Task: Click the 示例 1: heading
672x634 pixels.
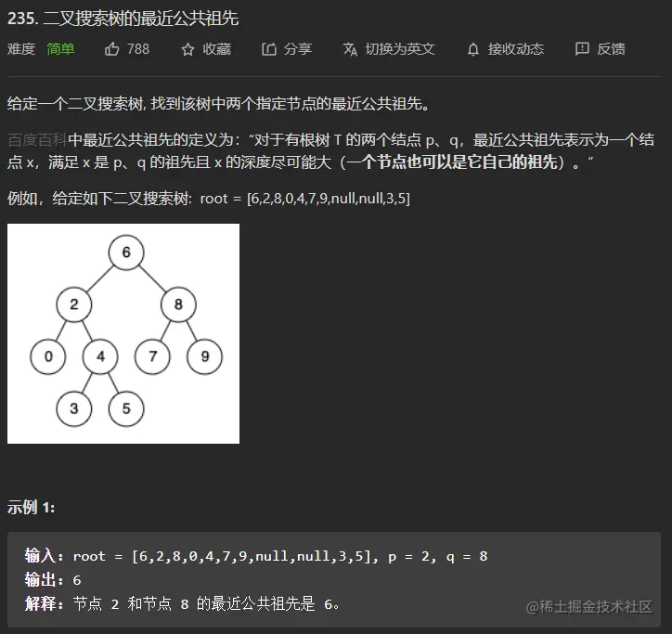Action: [31, 508]
